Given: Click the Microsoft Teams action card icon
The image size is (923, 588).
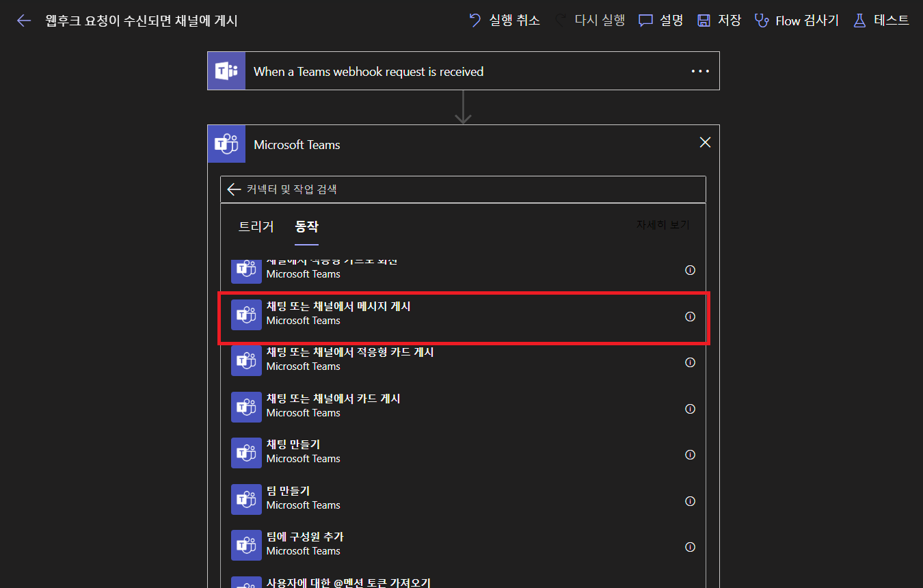Looking at the screenshot, I should pyautogui.click(x=226, y=144).
